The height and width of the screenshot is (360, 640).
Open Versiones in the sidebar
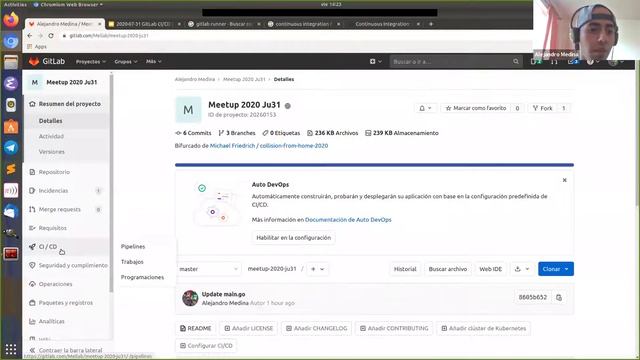click(x=51, y=152)
